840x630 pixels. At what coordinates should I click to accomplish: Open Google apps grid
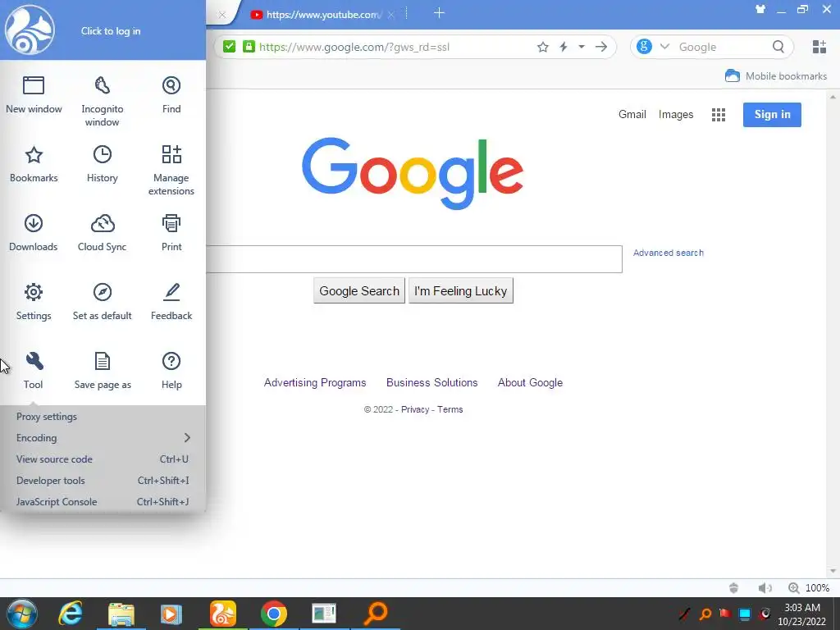(719, 115)
